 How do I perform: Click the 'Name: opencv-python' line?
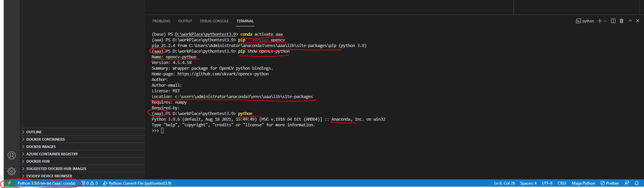(x=174, y=57)
